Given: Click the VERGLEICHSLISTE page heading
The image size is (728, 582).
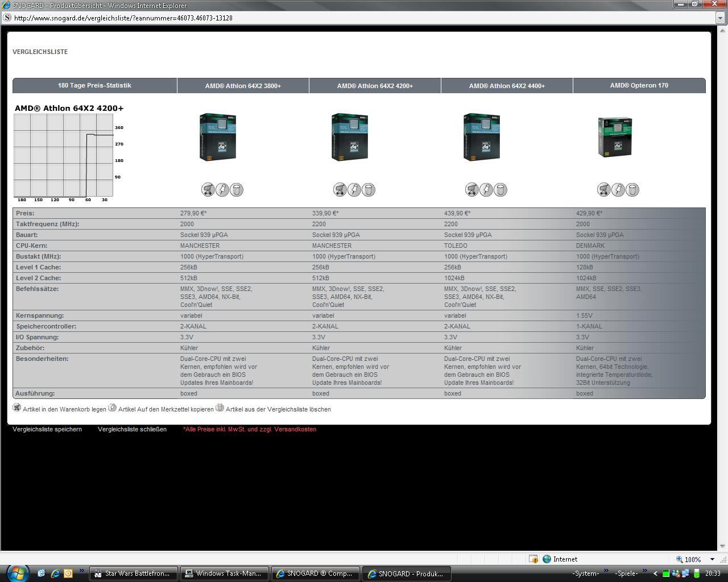Looking at the screenshot, I should coord(40,52).
